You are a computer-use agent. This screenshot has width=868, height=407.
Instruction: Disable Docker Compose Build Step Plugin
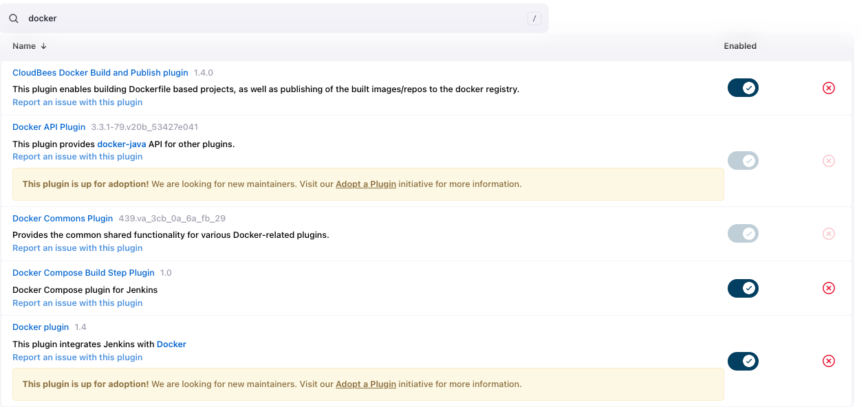point(743,288)
